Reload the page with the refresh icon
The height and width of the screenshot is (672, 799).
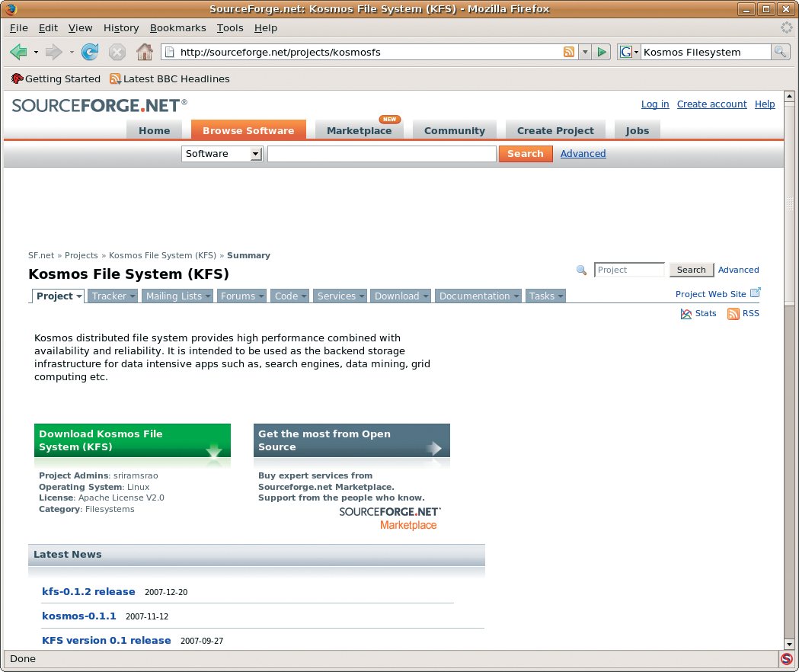coord(90,52)
